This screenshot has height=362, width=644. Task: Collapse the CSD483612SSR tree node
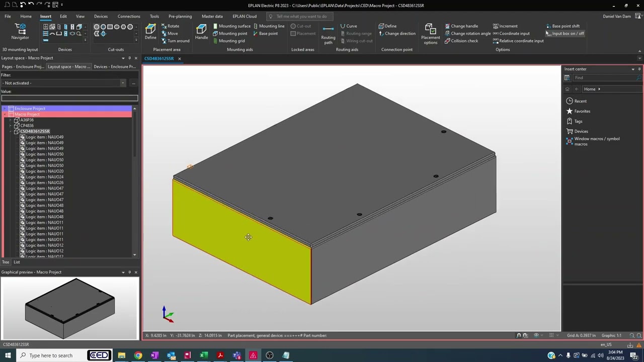(x=11, y=131)
